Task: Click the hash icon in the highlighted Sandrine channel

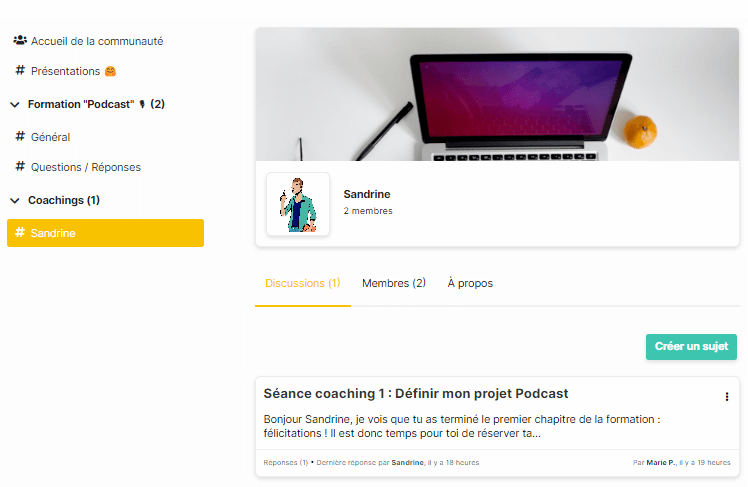Action: click(20, 233)
